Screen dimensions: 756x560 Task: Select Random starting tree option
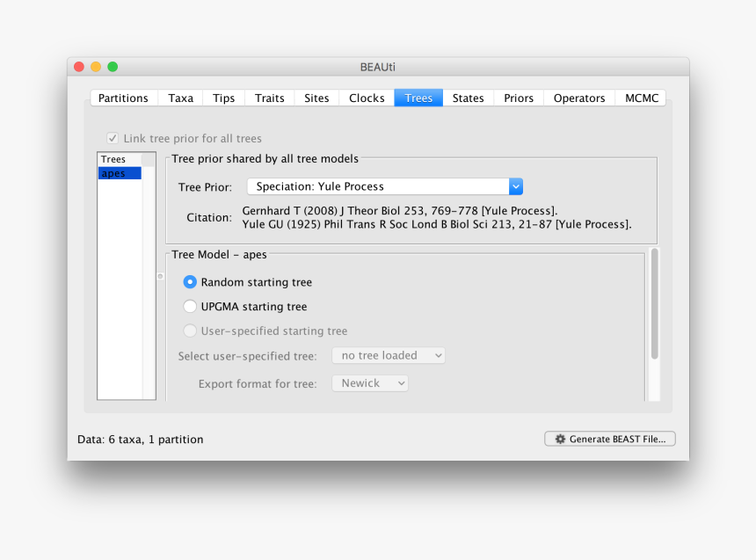point(190,281)
